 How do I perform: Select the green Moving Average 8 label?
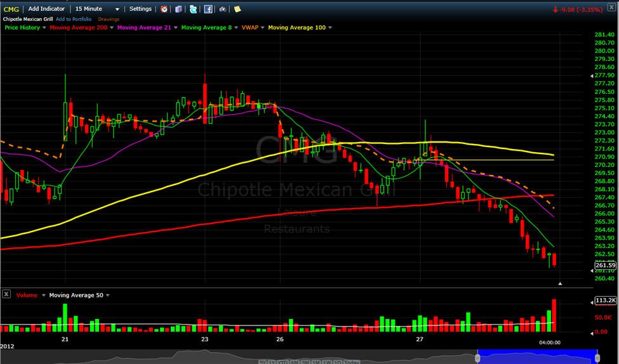tap(206, 28)
